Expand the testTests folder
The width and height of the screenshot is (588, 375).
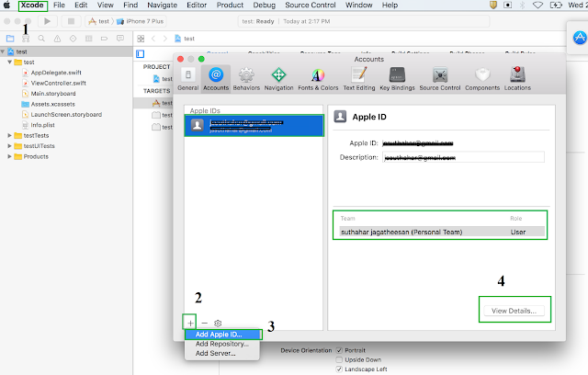[10, 135]
